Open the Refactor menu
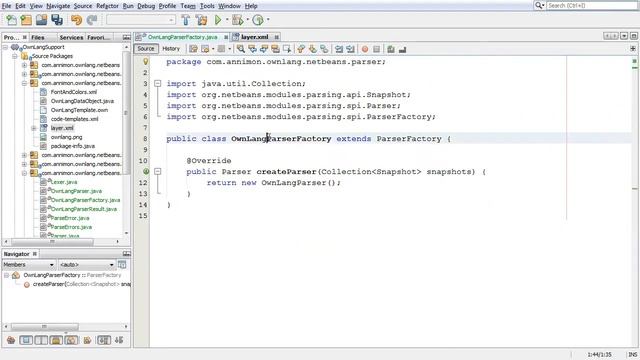Viewport: 640px width, 360px height. point(107,6)
